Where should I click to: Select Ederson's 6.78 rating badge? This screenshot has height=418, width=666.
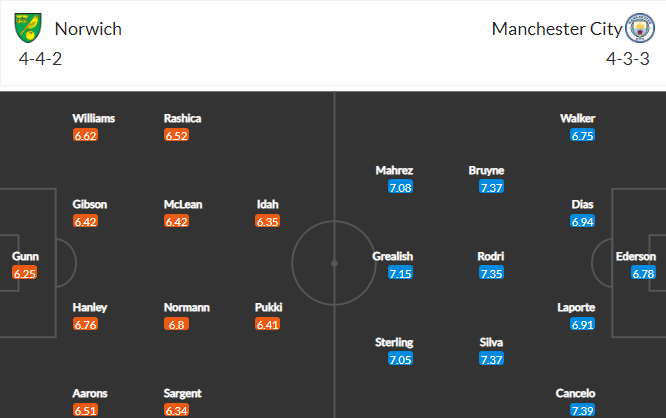(x=643, y=273)
